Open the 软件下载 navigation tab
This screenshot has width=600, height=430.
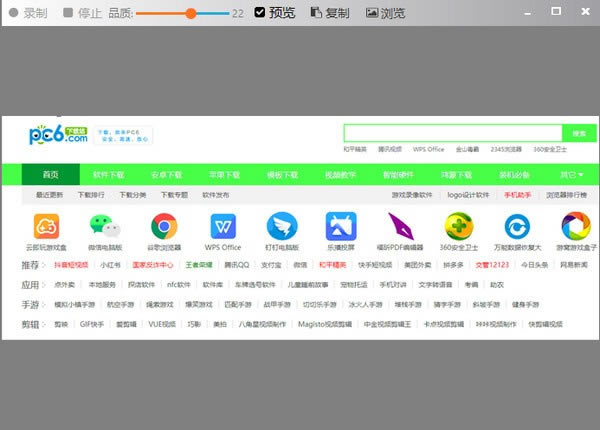[108, 175]
